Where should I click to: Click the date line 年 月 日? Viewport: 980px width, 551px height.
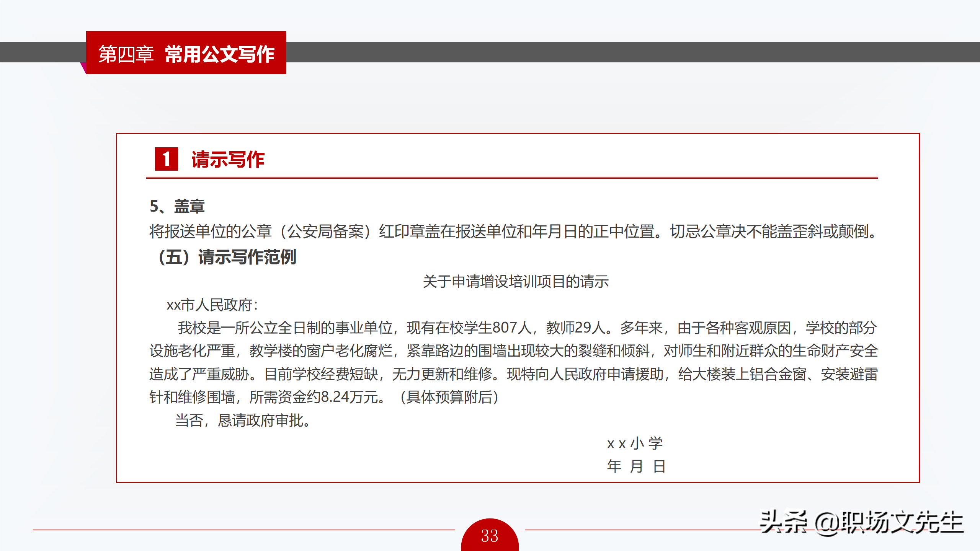point(636,466)
